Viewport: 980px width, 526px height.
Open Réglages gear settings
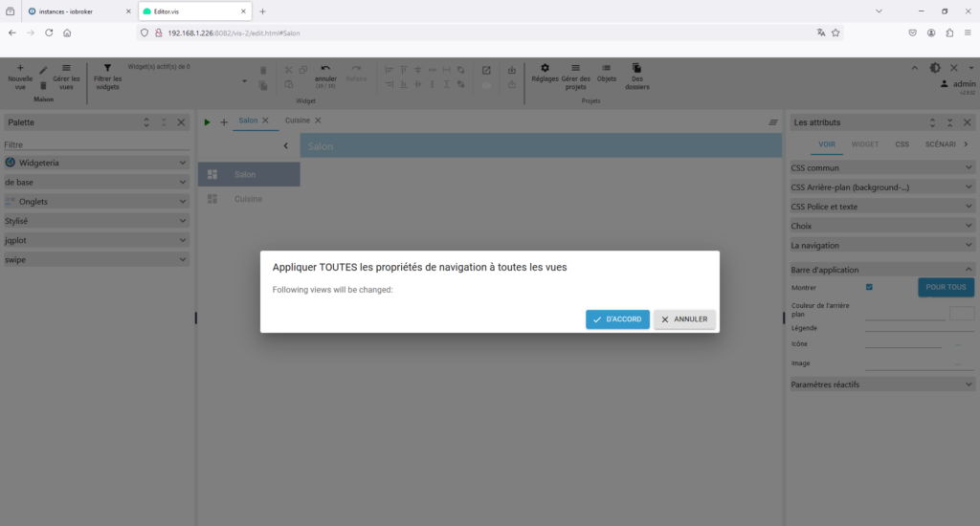tap(545, 73)
